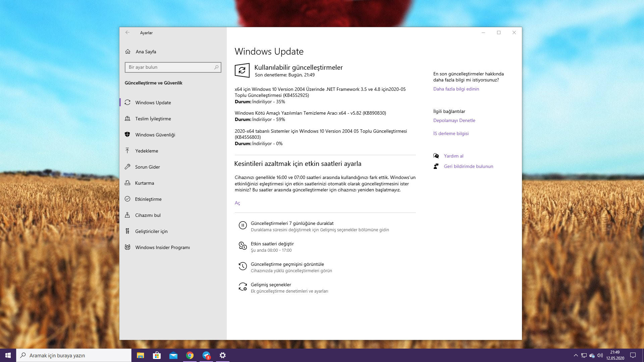The width and height of the screenshot is (644, 362).
Task: Click the large update refresh status icon
Action: (x=242, y=70)
